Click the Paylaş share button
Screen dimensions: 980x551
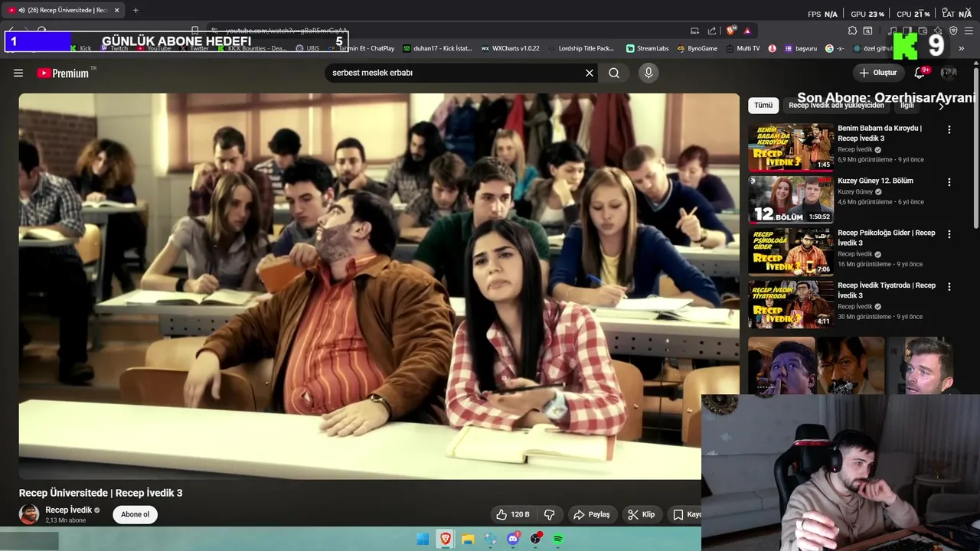pos(592,514)
